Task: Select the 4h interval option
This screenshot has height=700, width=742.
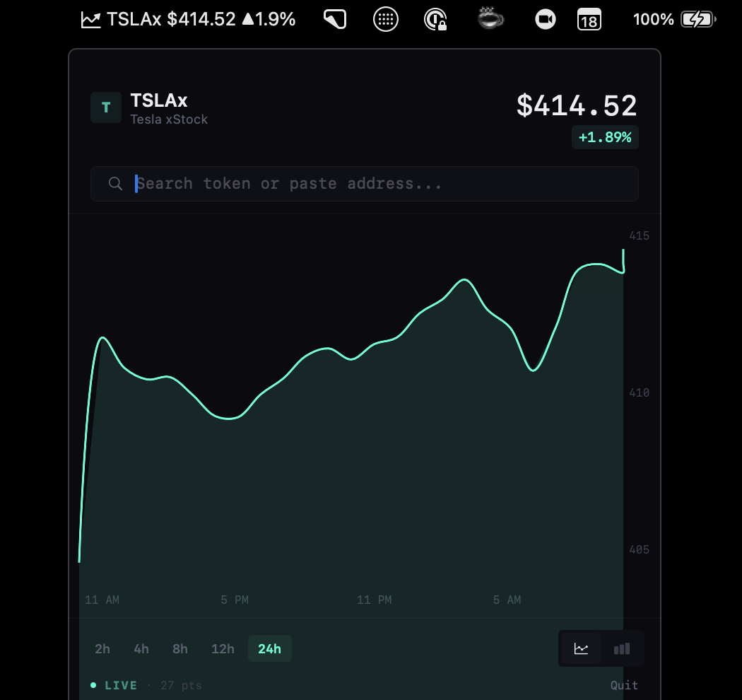Action: [x=141, y=648]
